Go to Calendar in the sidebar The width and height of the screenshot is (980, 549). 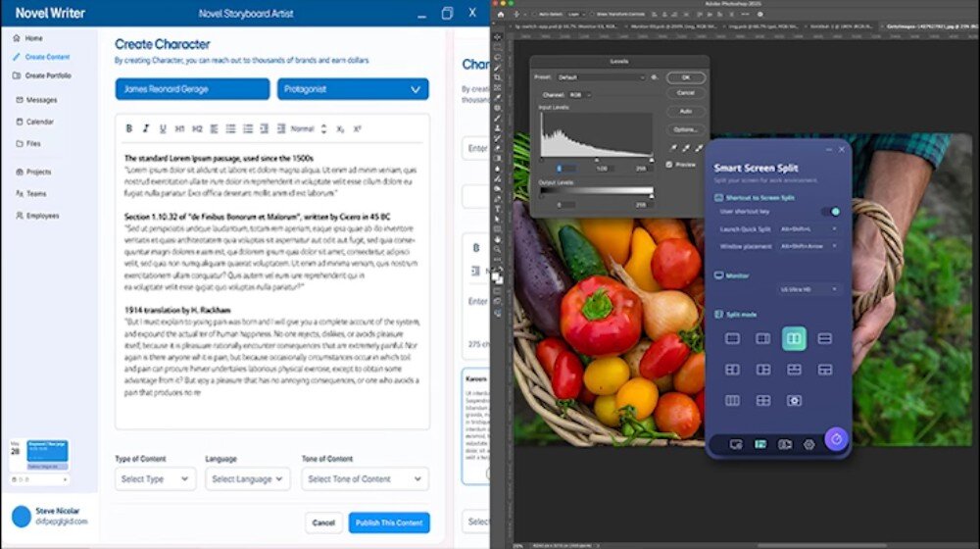point(39,122)
